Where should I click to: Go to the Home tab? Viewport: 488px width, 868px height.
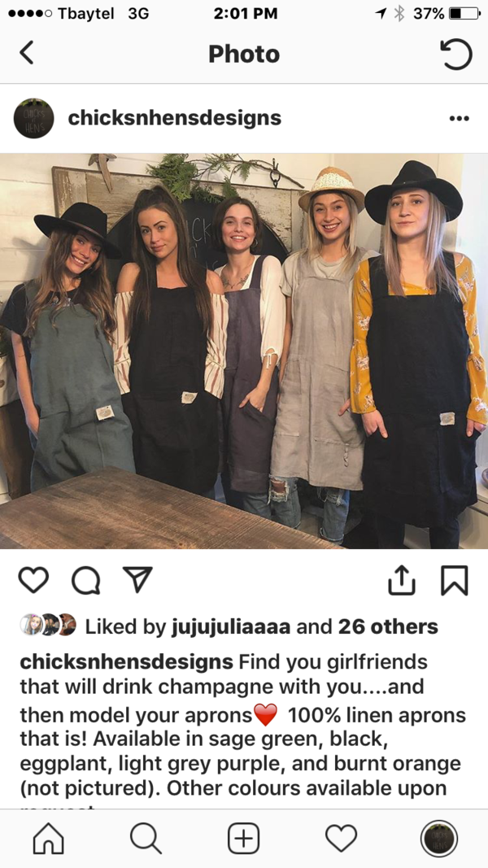49,839
